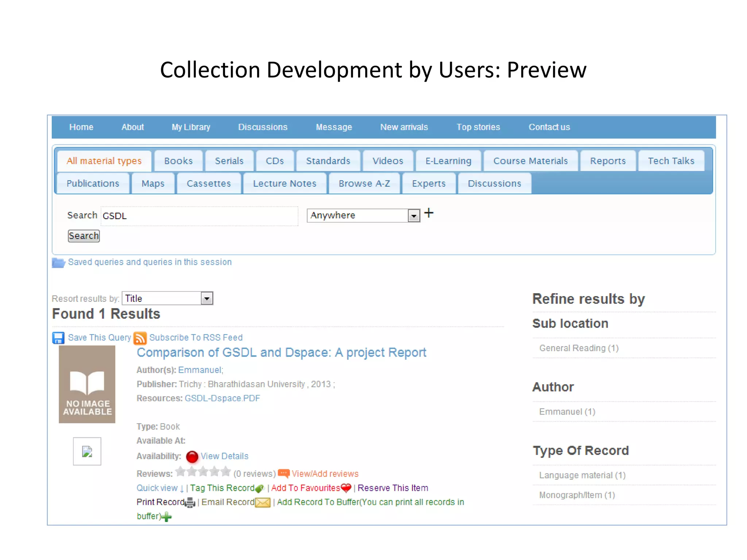Click Email Record link
Viewport: 747px width, 560px height.
(228, 502)
